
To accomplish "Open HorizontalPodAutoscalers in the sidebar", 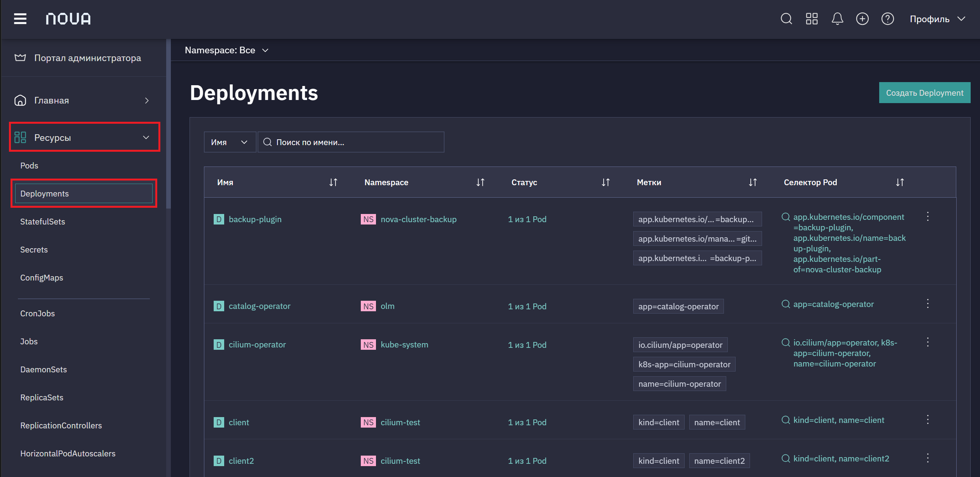I will pyautogui.click(x=68, y=453).
